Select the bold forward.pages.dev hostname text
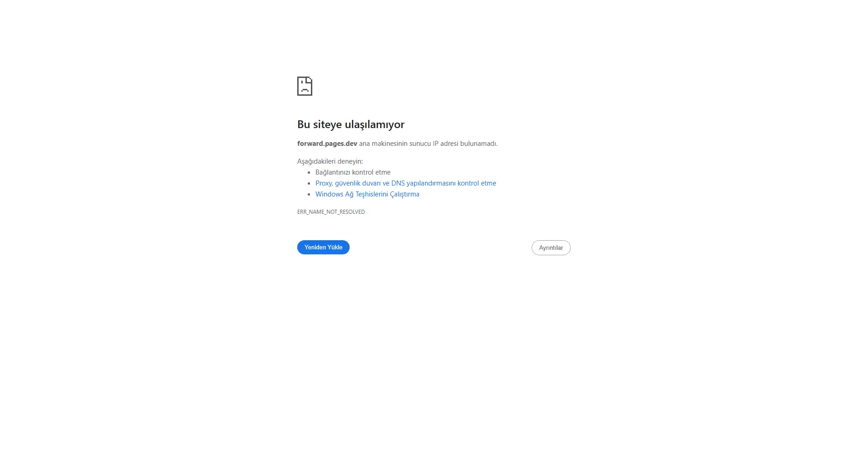868x449 pixels. [327, 144]
